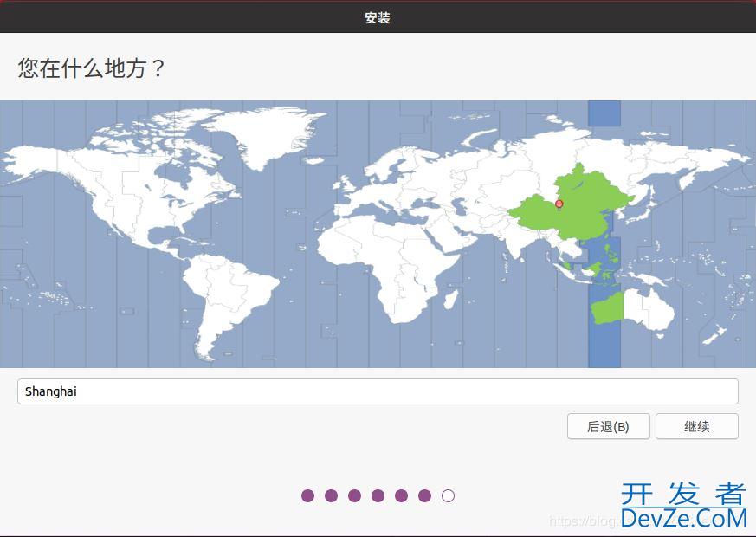Focus the Shanghai timezone text field

coord(378,391)
